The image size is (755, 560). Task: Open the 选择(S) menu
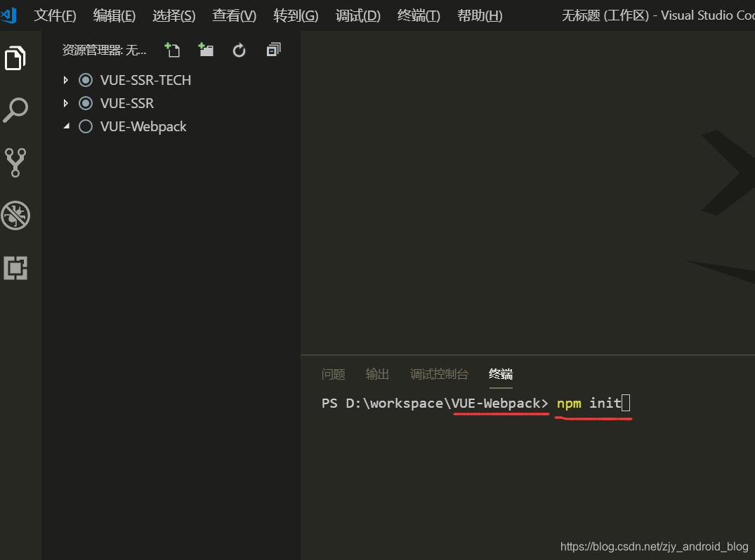pos(173,15)
